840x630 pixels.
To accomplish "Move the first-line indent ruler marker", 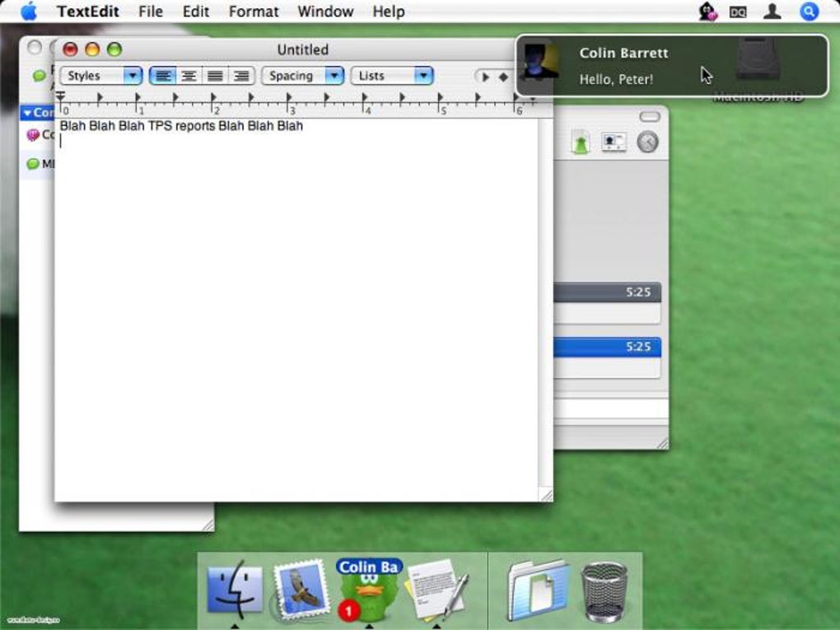I will coord(61,95).
